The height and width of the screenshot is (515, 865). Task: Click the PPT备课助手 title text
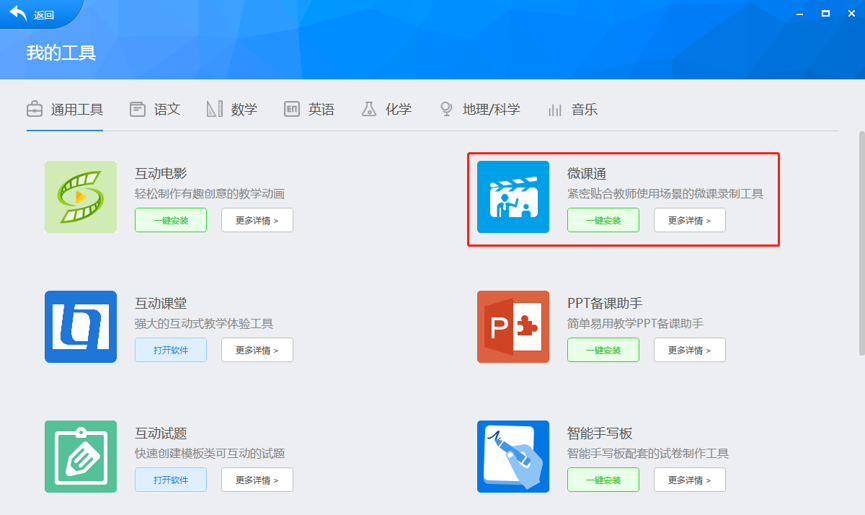click(605, 303)
